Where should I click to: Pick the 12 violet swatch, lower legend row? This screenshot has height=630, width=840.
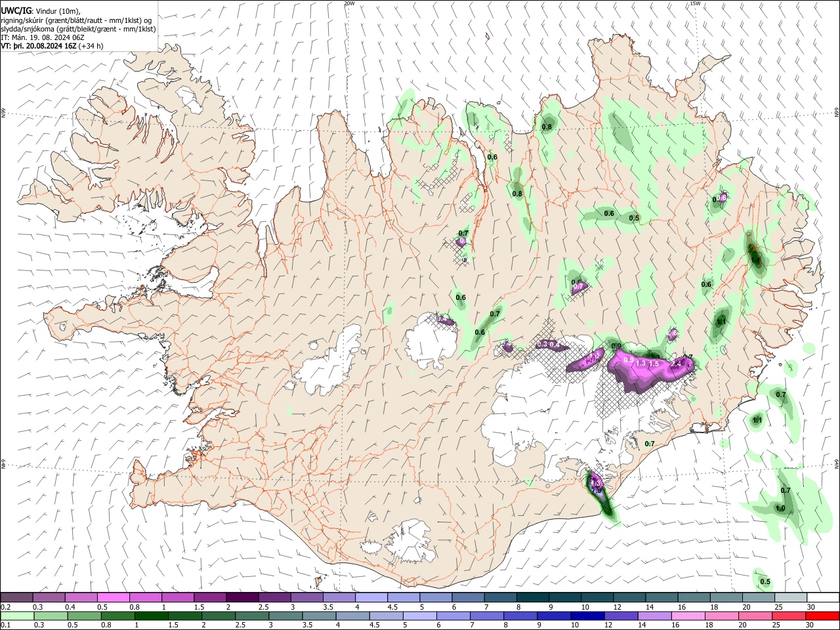621,616
